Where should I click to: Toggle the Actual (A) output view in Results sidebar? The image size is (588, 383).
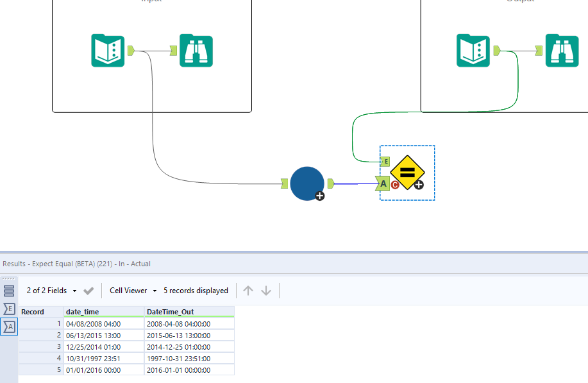8,327
